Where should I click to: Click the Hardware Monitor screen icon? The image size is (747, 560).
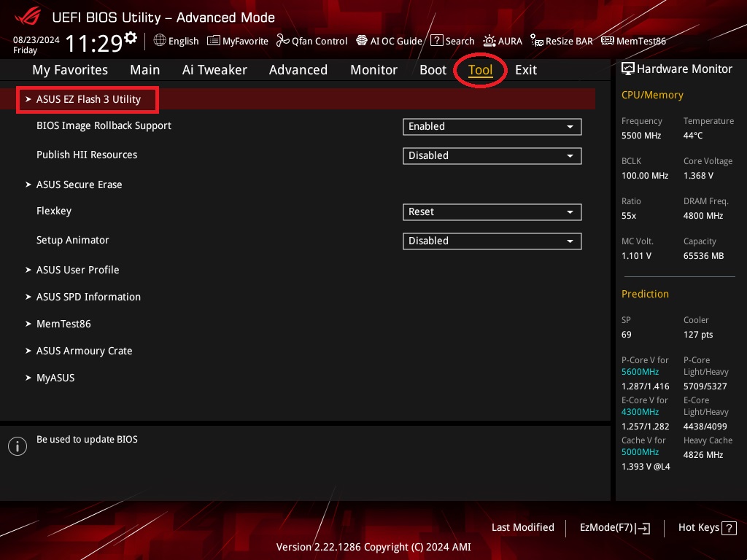[x=628, y=69]
